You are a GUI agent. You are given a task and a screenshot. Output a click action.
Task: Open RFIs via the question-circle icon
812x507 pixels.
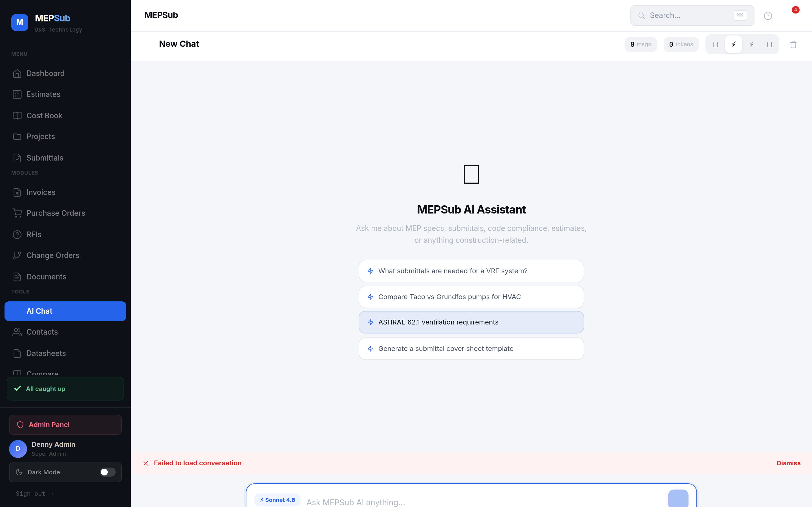coord(17,234)
